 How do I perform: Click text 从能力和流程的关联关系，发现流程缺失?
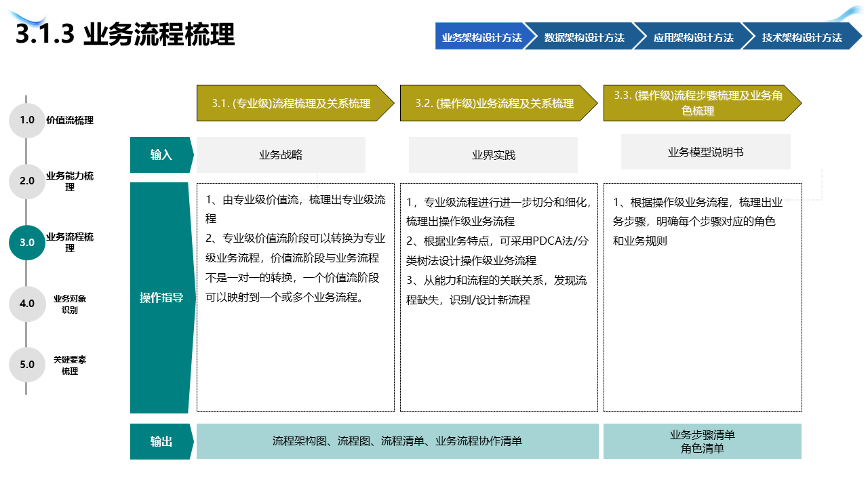click(496, 289)
